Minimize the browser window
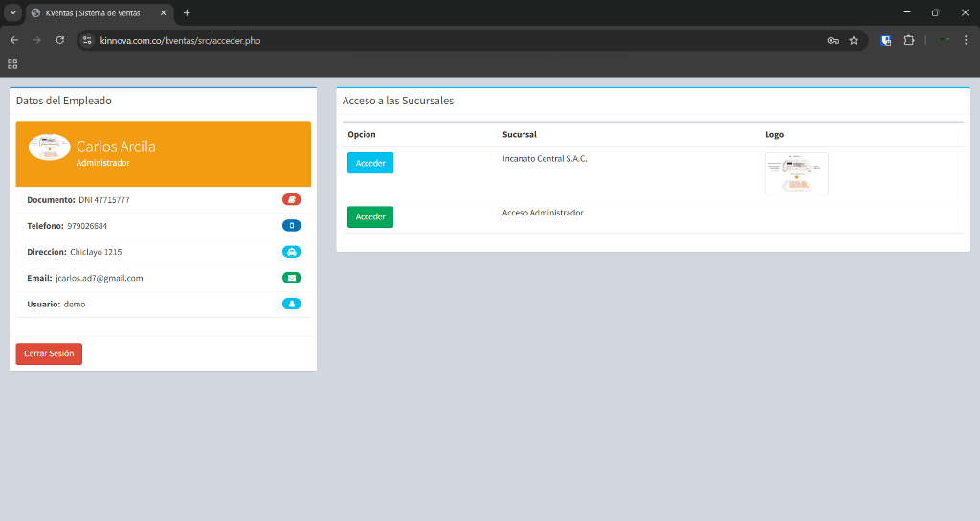 pos(907,12)
